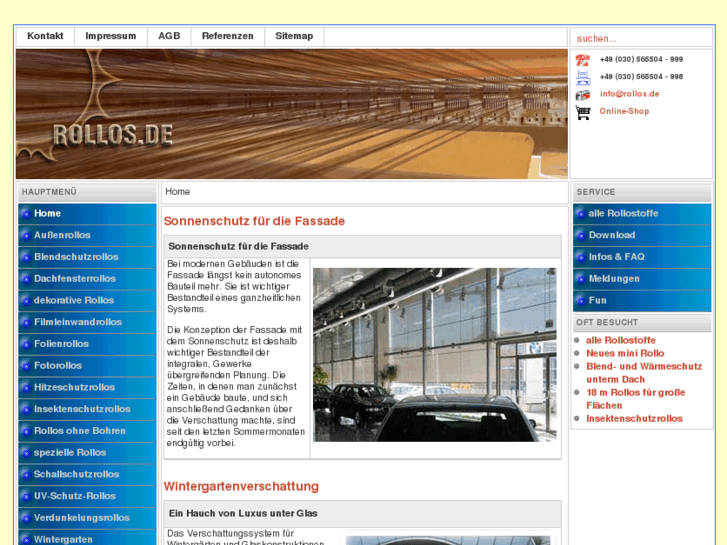The width and height of the screenshot is (727, 545).
Task: Open Schallschutzrollos menu item
Action: point(87,475)
